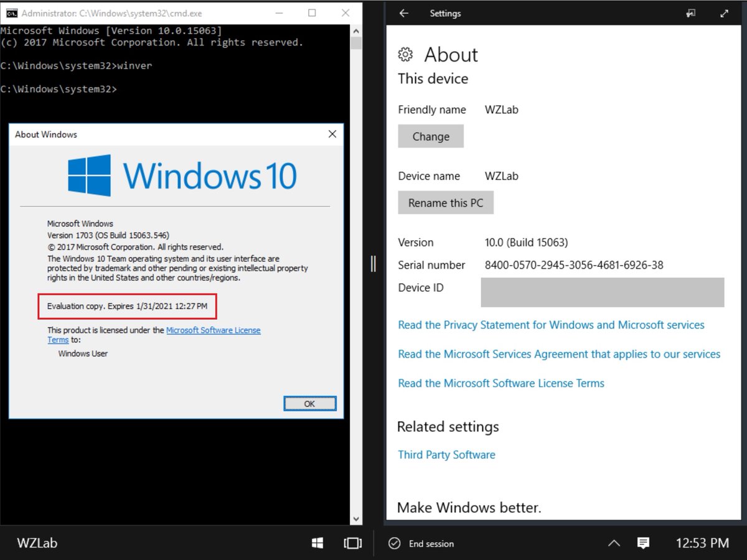Image resolution: width=747 pixels, height=560 pixels.
Task: Click the End session text in taskbar
Action: [431, 544]
